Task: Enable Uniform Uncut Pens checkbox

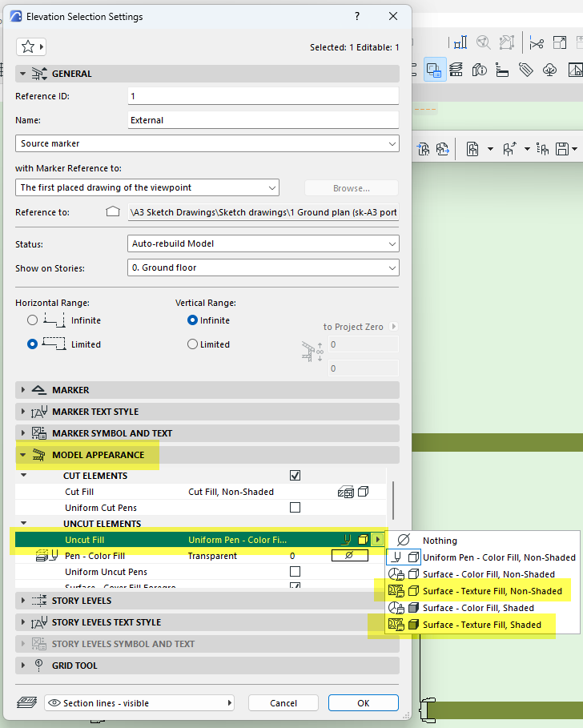Action: 295,572
